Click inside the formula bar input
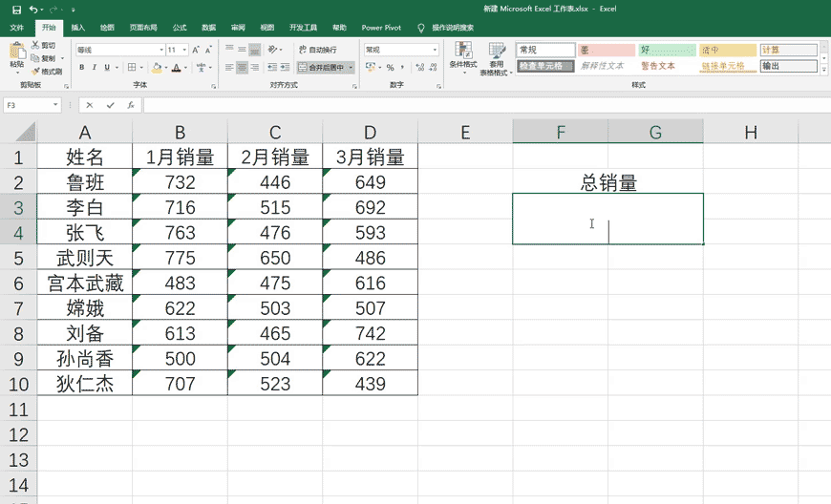 tap(486, 105)
